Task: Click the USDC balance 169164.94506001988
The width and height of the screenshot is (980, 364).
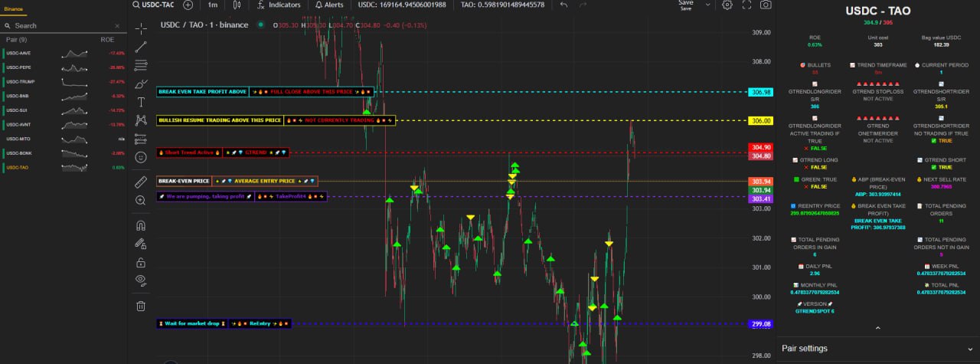Action: (402, 5)
